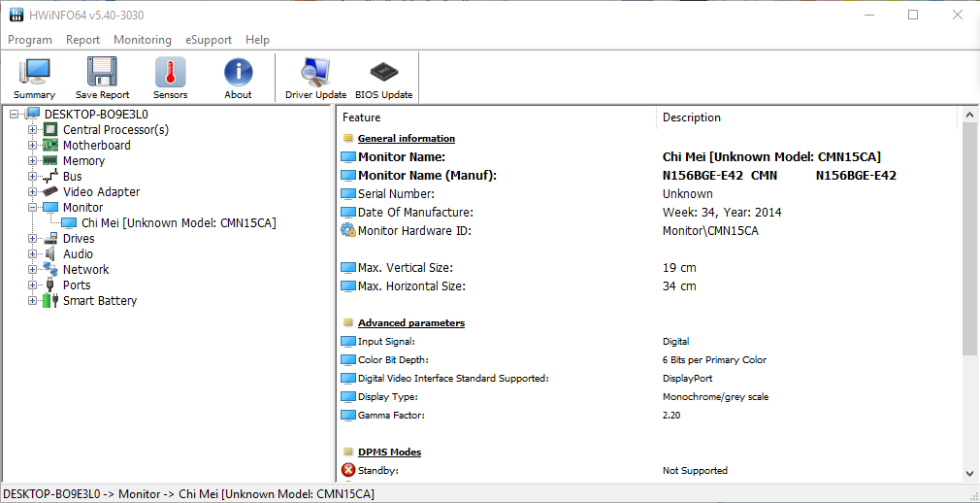Click the General information section icon

[348, 138]
